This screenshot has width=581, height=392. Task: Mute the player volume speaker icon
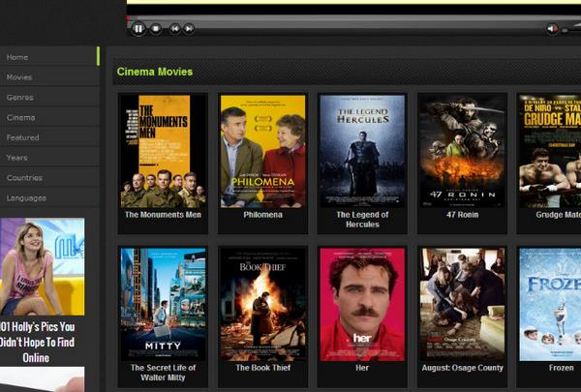552,28
